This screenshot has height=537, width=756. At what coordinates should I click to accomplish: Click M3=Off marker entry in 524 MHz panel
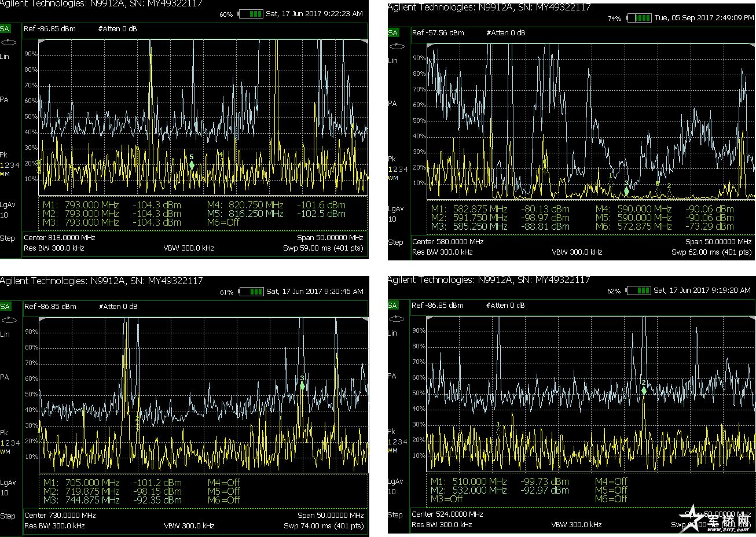[446, 499]
